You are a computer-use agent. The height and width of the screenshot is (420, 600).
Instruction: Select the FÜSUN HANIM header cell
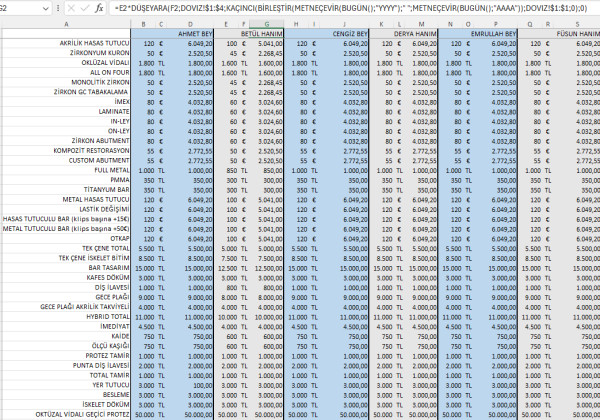point(578,34)
